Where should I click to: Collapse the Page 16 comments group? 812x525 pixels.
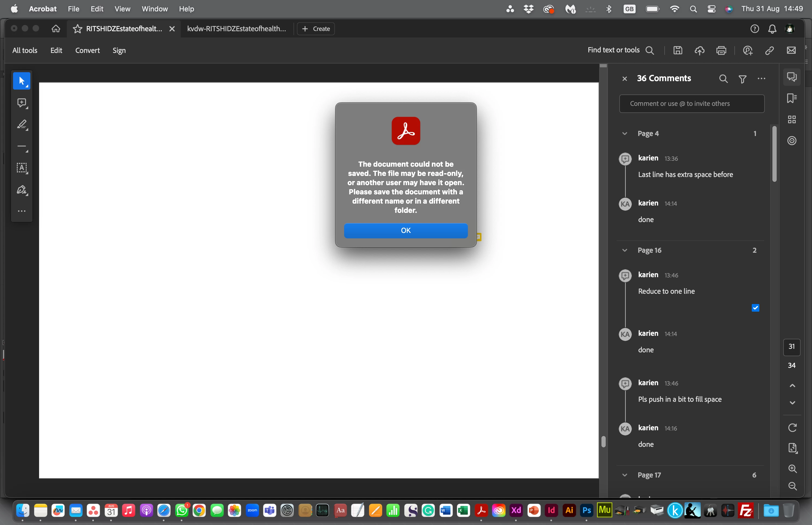click(624, 250)
